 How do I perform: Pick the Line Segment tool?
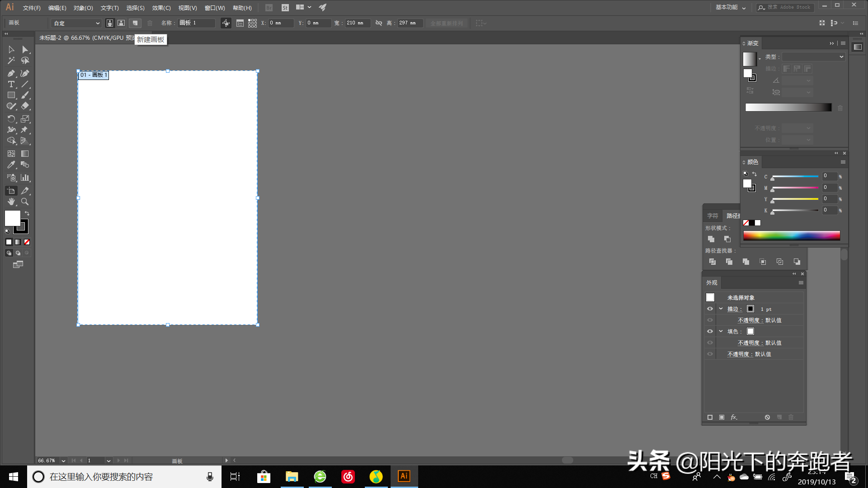25,84
